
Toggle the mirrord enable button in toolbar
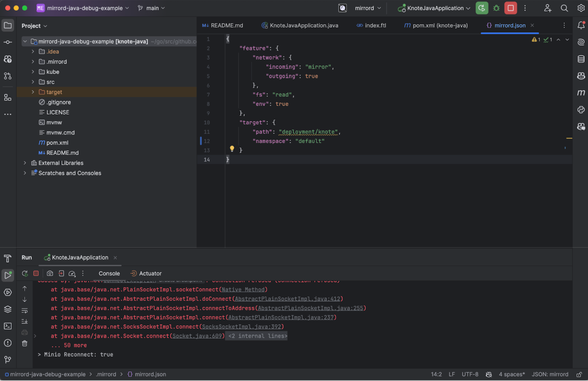pyautogui.click(x=342, y=8)
